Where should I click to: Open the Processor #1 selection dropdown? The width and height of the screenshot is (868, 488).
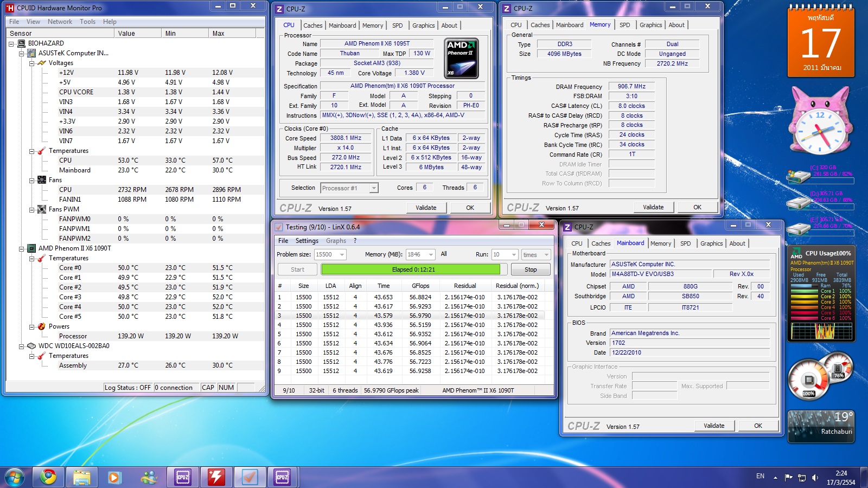coord(374,188)
